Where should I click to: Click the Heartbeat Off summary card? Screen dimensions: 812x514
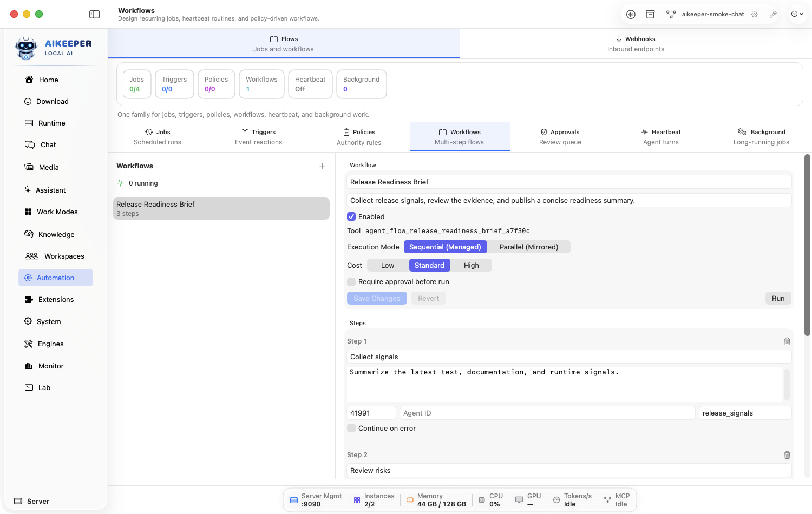tap(310, 84)
